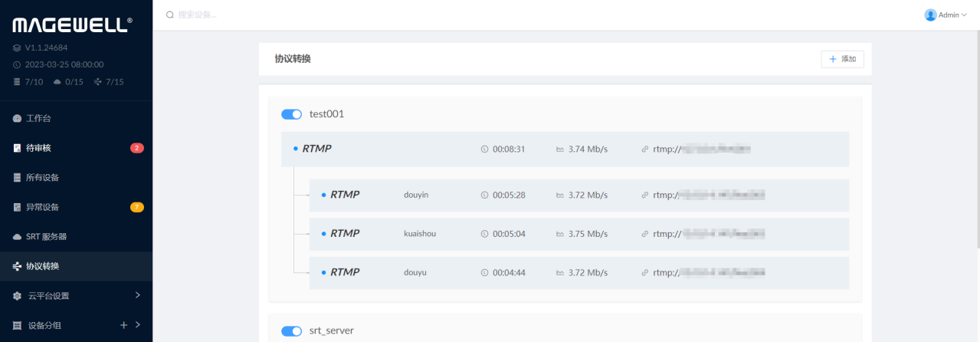
Task: Click the 协议转换 sidebar icon
Action: pos(18,266)
